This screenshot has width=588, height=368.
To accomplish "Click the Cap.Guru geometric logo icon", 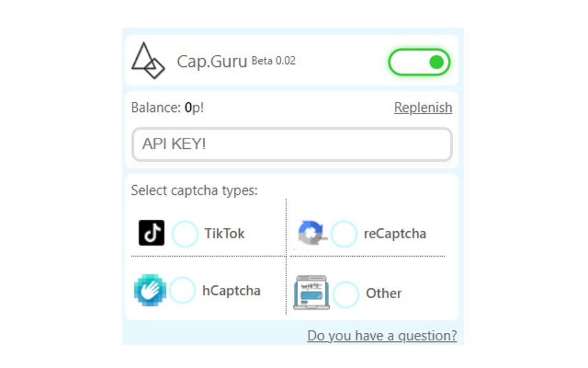I will [x=148, y=61].
